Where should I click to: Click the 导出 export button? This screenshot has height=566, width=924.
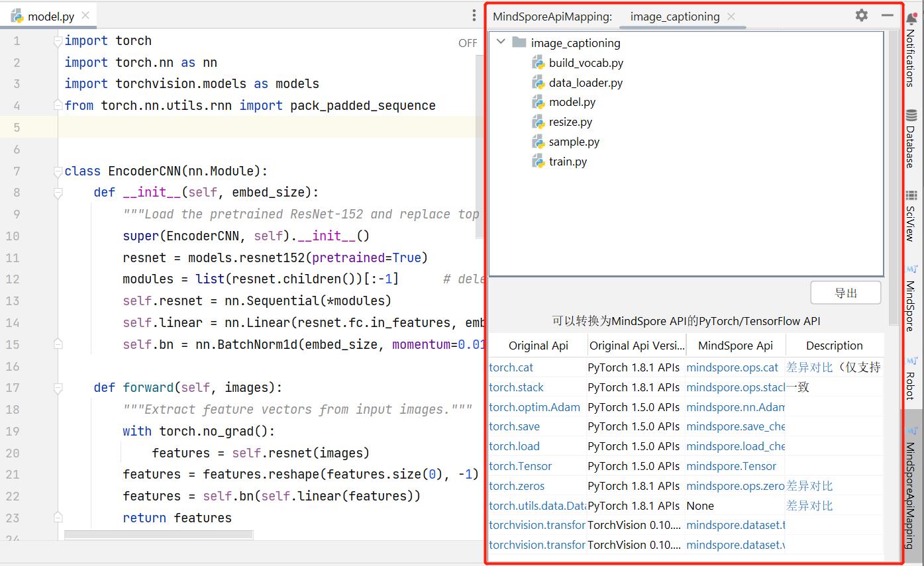845,293
